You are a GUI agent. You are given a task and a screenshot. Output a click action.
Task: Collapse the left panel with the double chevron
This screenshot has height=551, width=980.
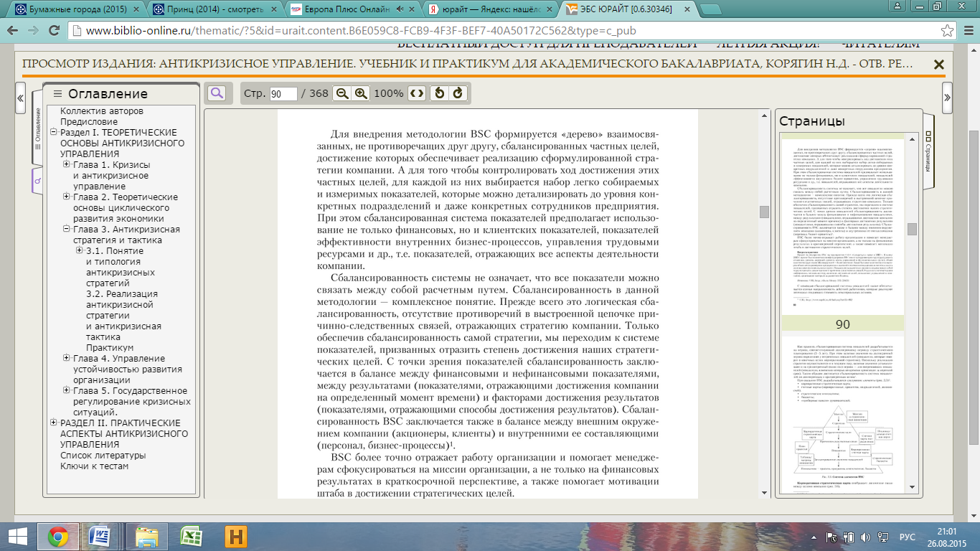pos(20,98)
